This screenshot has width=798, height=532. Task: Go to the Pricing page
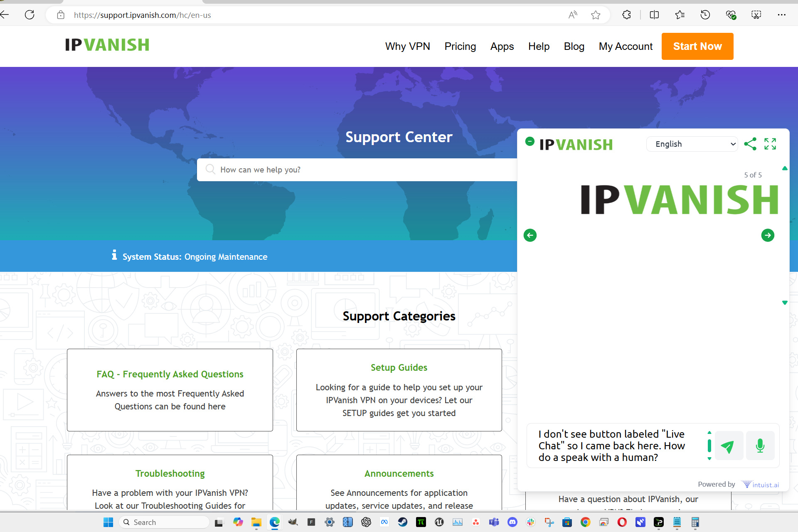460,46
